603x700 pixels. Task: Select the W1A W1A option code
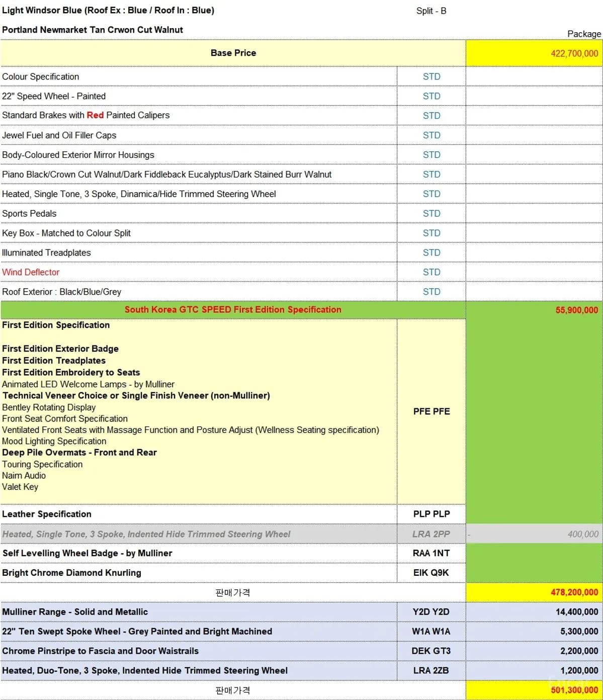[432, 632]
